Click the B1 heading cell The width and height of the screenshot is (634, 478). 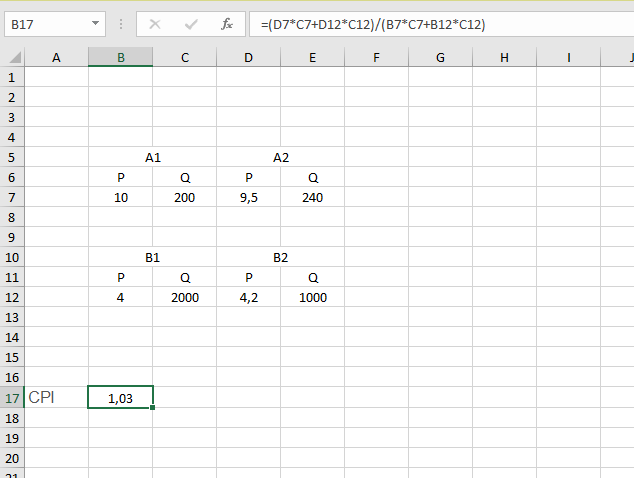click(x=152, y=257)
